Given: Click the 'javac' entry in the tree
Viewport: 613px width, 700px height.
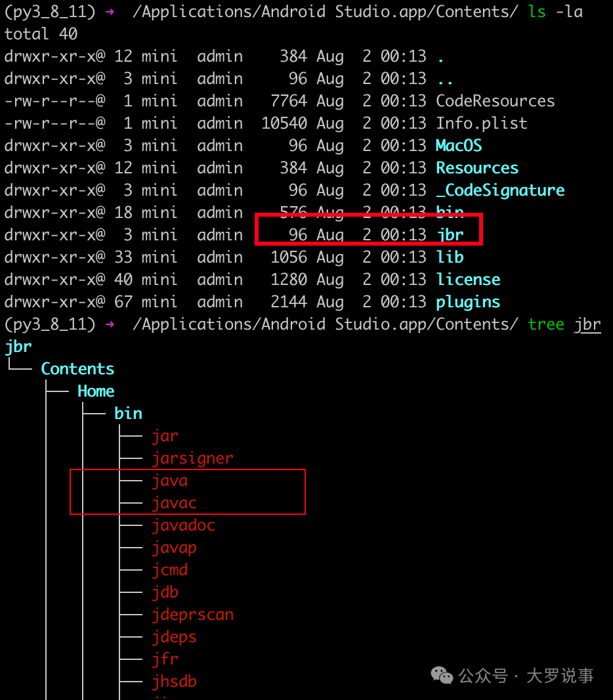Looking at the screenshot, I should pos(174,503).
